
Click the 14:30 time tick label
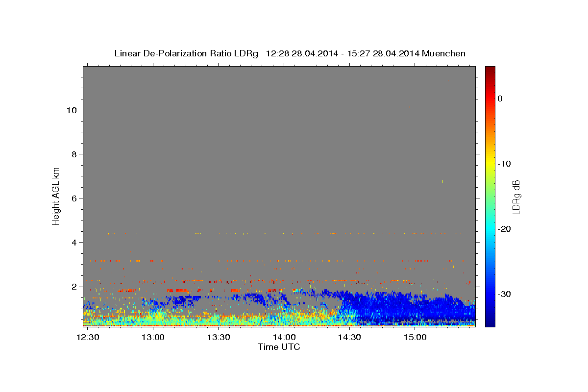[x=350, y=338]
